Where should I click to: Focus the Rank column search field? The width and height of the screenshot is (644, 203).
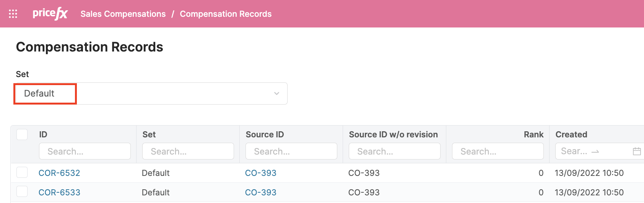(x=498, y=151)
